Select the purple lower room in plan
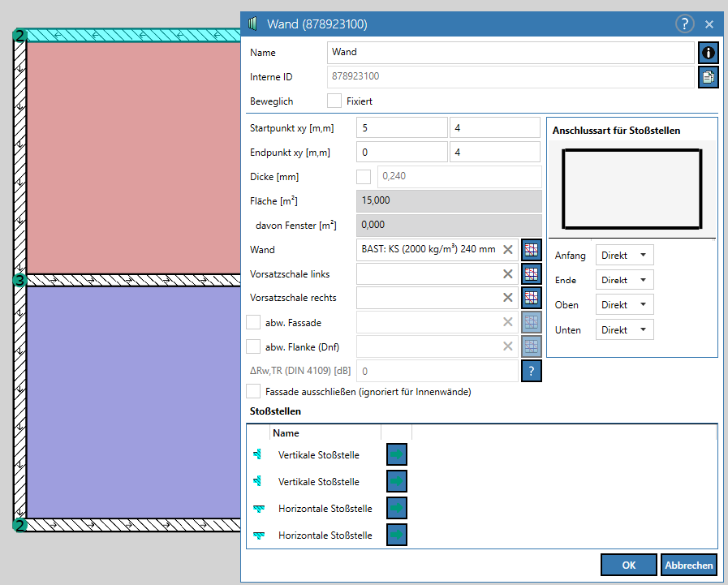The width and height of the screenshot is (728, 585). [x=134, y=402]
